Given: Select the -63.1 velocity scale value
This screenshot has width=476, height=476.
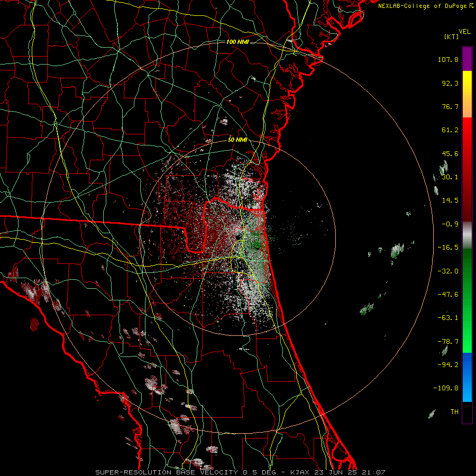Looking at the screenshot, I should pos(448,318).
